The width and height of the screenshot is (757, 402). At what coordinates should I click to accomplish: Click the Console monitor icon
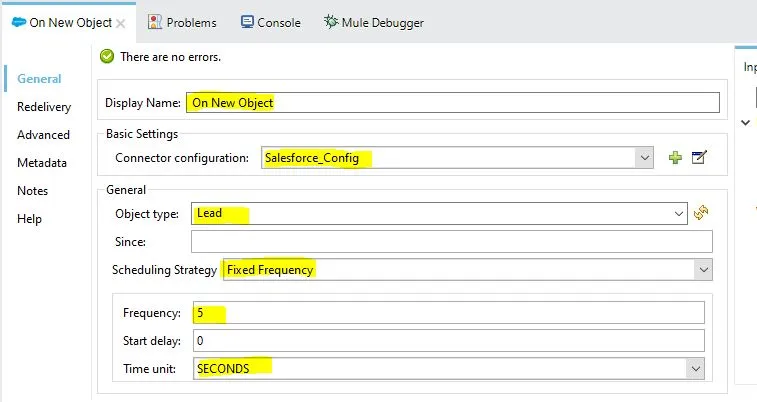247,22
